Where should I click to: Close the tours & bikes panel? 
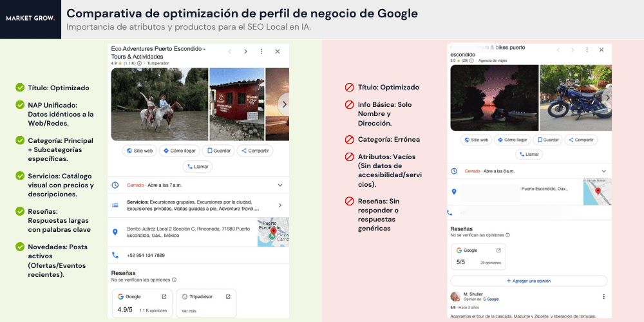click(601, 50)
